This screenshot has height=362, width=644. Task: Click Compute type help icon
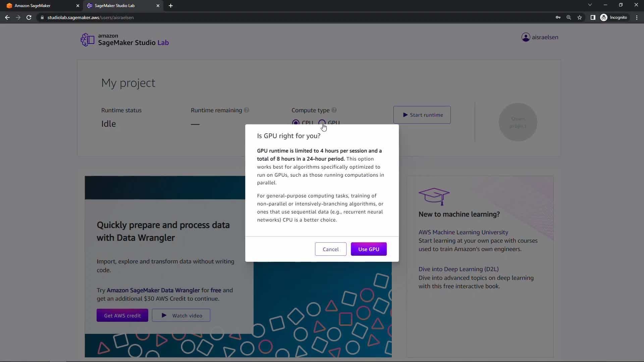point(334,110)
